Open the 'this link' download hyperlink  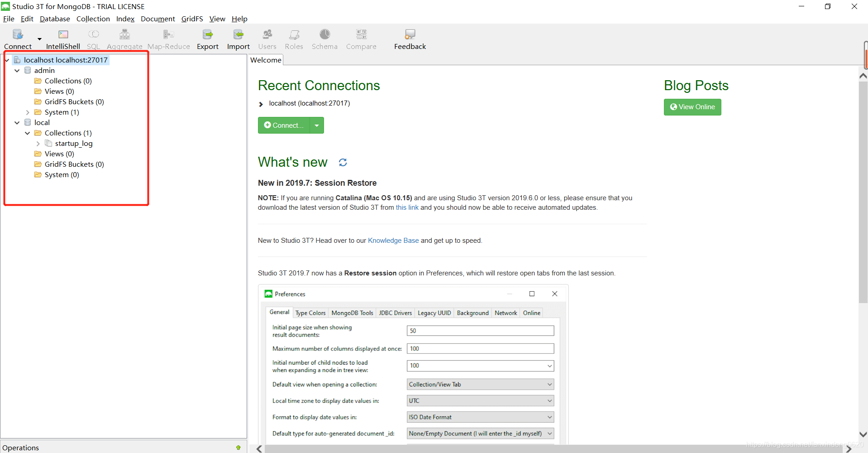click(407, 207)
